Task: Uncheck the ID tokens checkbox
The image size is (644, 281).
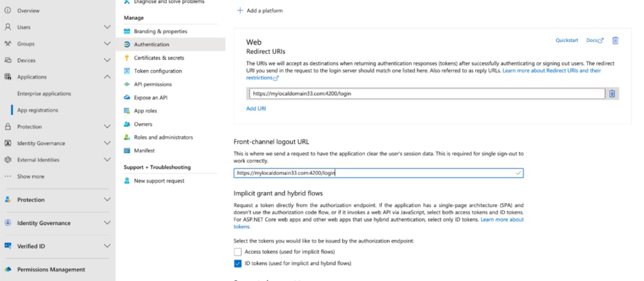Action: click(238, 264)
